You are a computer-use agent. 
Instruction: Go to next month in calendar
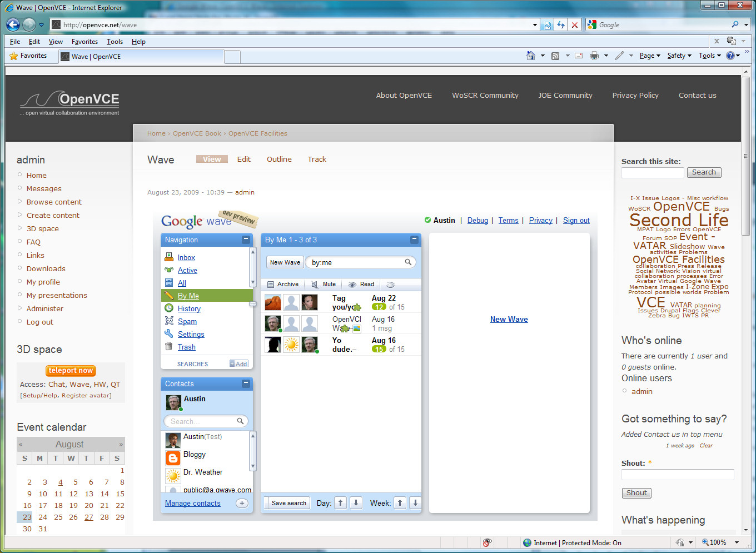tap(121, 445)
